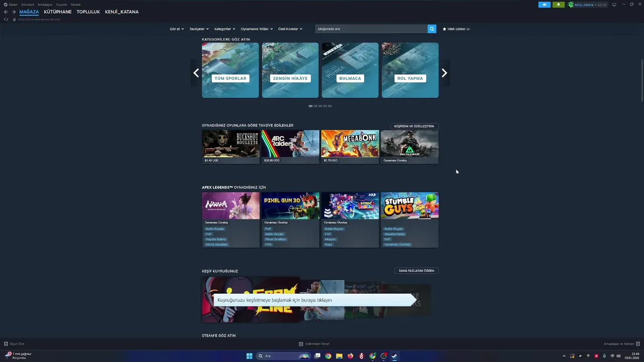The height and width of the screenshot is (362, 644).
Task: Go forward with the right arrow in Steam navigation
Action: click(14, 12)
